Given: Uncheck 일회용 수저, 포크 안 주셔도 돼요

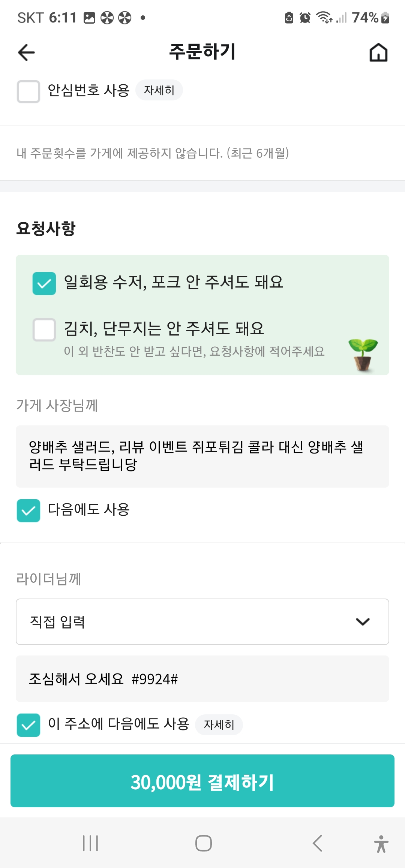Looking at the screenshot, I should click(44, 283).
